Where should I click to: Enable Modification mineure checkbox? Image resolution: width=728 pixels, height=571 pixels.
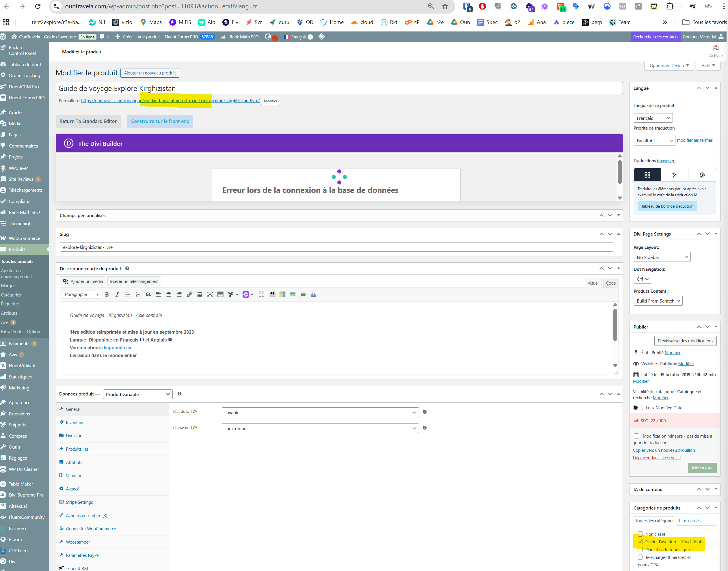(636, 436)
